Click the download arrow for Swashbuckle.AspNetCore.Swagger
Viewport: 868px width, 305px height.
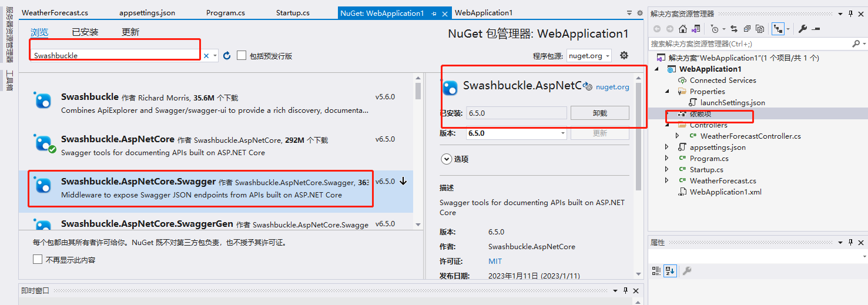403,181
